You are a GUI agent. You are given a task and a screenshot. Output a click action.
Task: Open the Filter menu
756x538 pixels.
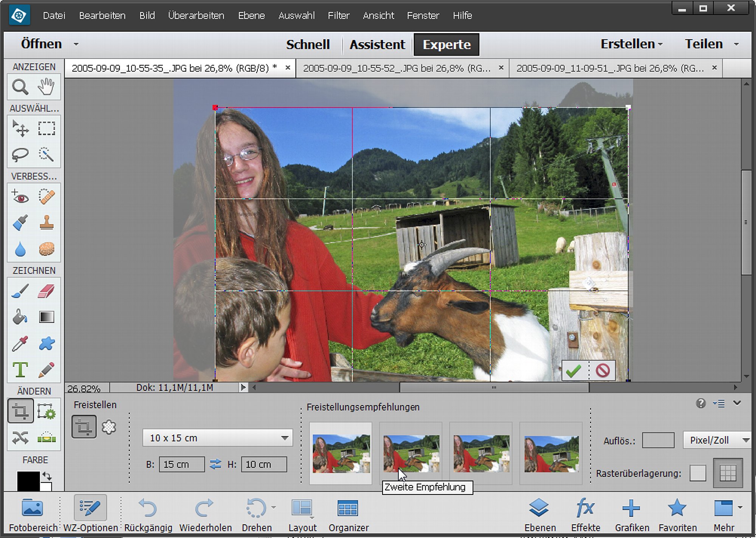[338, 16]
